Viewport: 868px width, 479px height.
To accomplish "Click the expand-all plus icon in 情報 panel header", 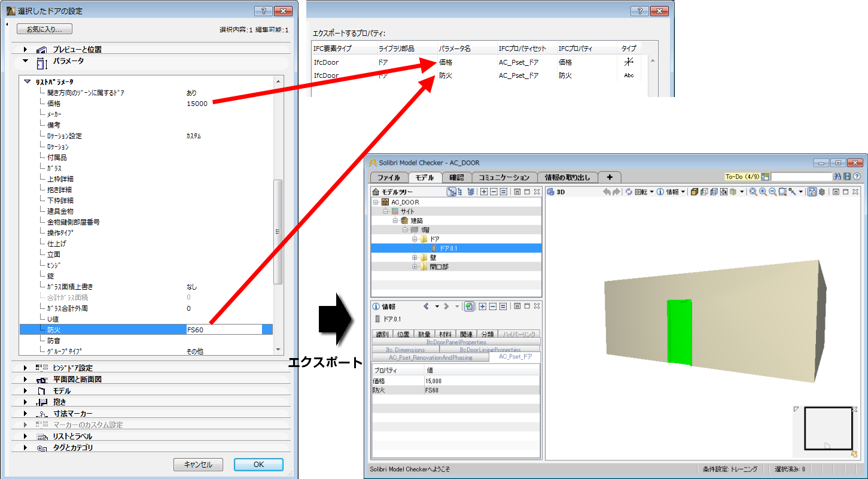I will [x=483, y=306].
